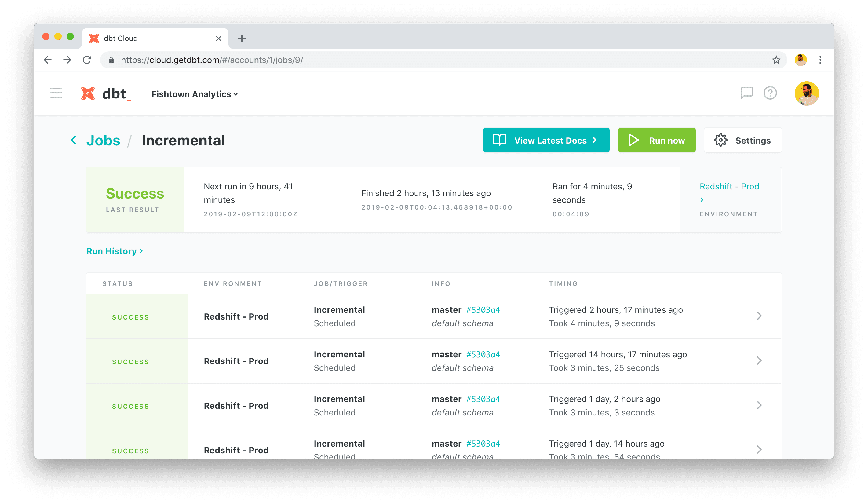Go back to the Jobs breadcrumb link

[103, 140]
